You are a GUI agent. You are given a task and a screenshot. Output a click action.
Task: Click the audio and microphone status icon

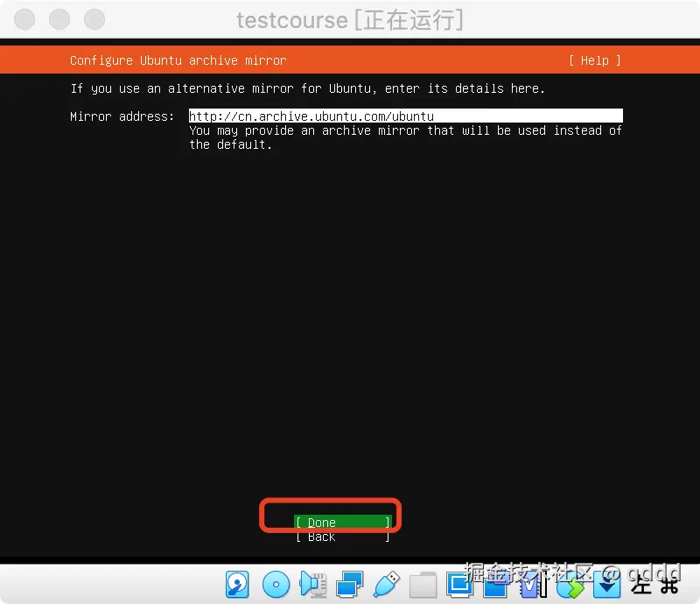[313, 585]
